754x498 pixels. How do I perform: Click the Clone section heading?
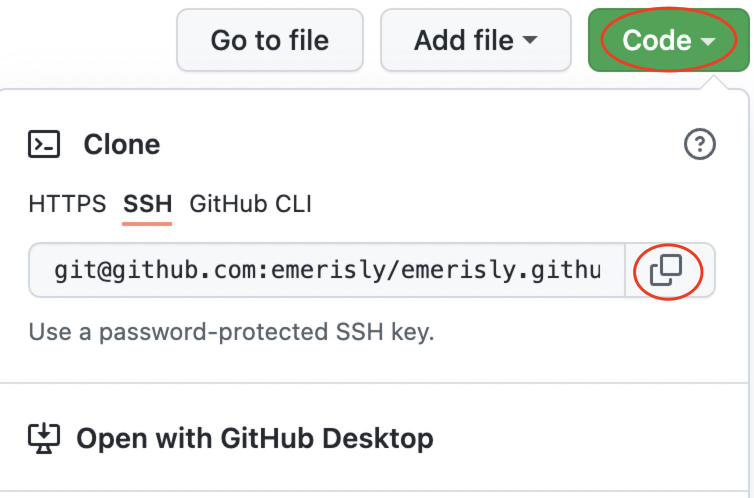coord(122,145)
